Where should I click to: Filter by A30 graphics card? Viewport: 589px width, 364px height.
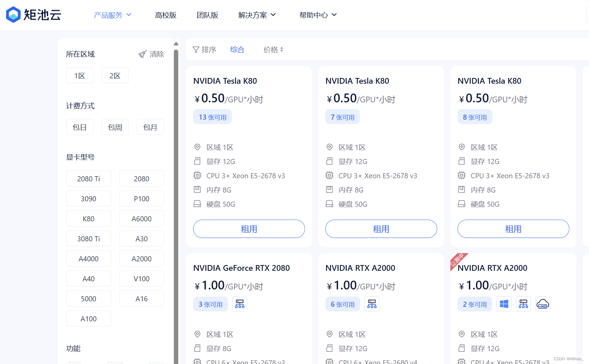[x=142, y=239]
